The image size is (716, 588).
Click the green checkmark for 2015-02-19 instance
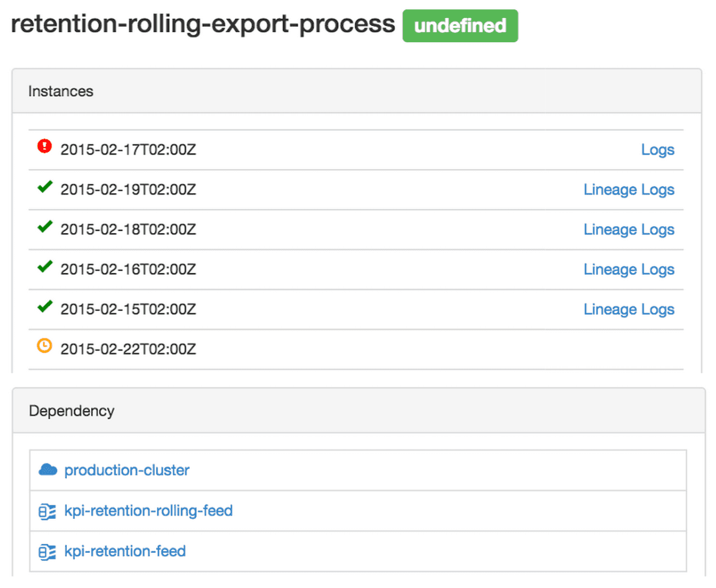(45, 187)
